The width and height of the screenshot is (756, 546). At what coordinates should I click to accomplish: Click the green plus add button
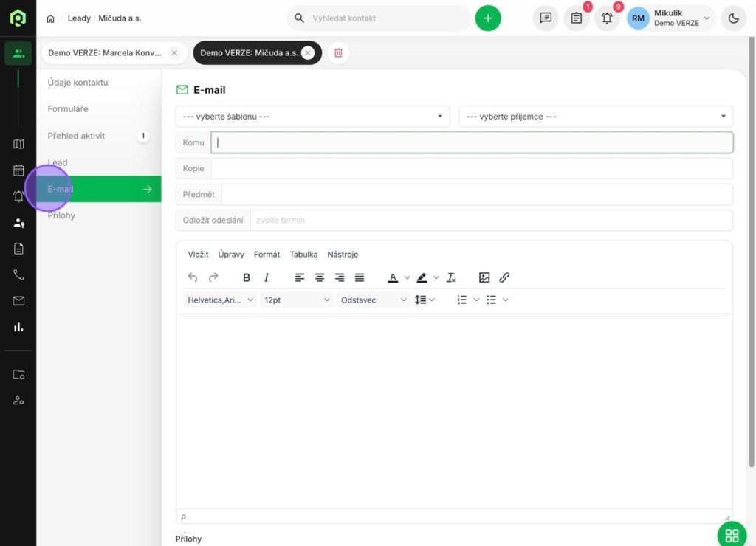tap(488, 18)
